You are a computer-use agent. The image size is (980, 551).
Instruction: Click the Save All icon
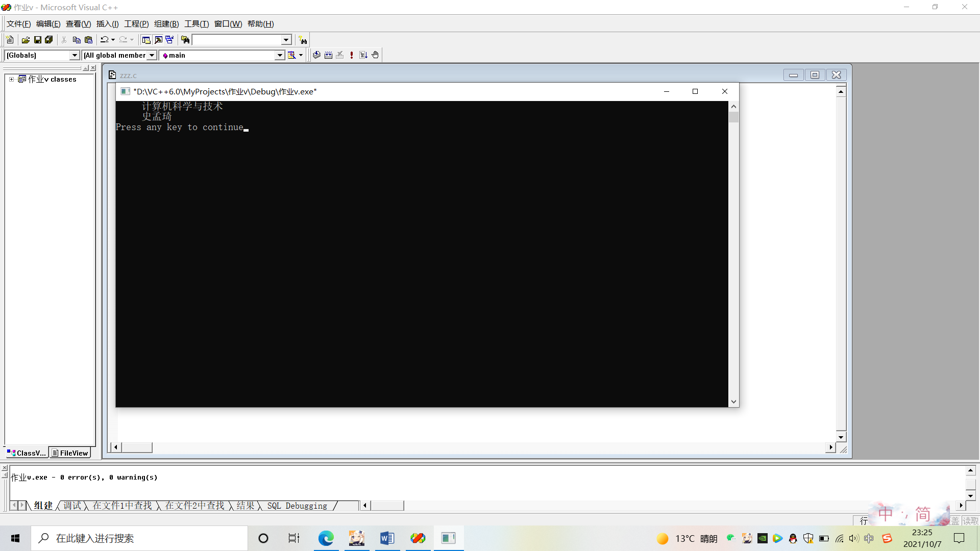49,40
